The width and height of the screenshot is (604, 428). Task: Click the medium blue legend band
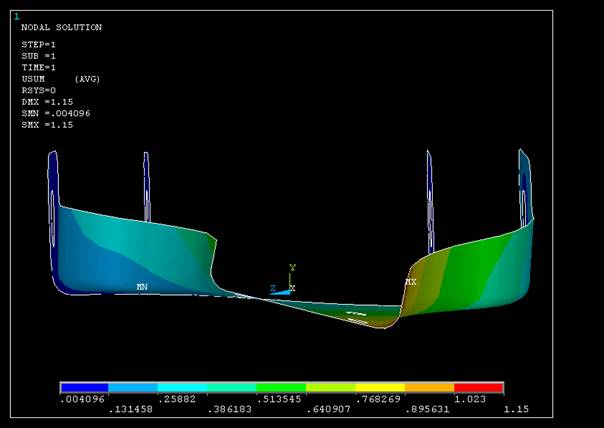(133, 388)
